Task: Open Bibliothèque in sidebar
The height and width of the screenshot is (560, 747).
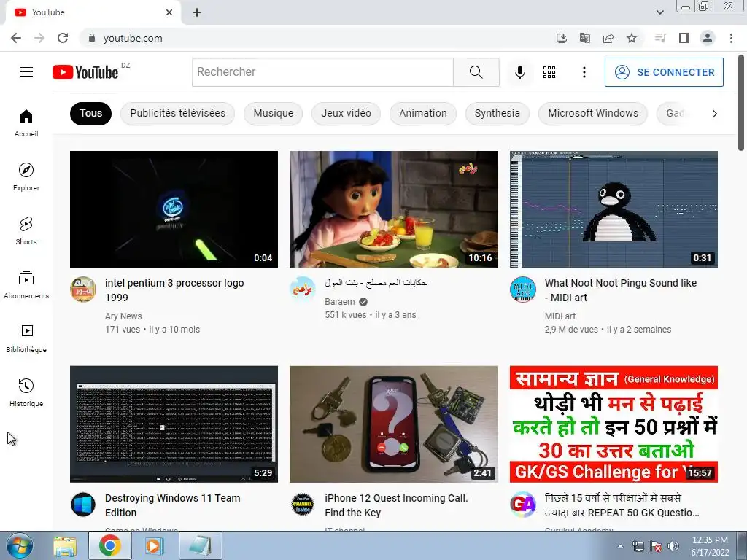Action: 26,338
